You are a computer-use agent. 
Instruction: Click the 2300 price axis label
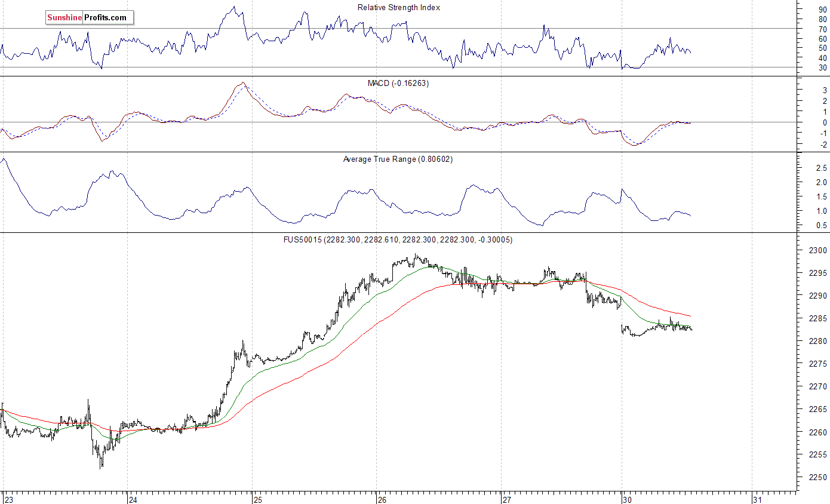[x=817, y=250]
